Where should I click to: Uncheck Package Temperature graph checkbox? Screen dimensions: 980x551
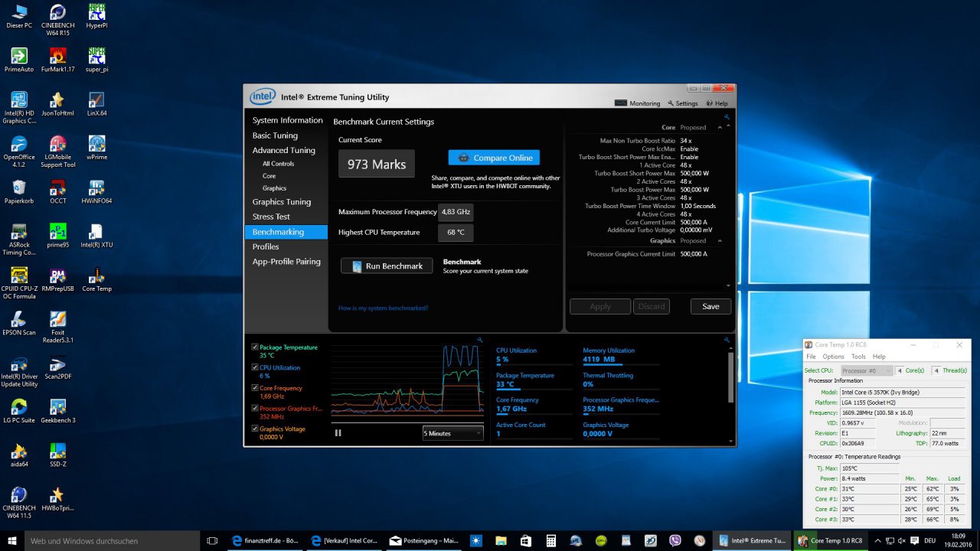[255, 347]
